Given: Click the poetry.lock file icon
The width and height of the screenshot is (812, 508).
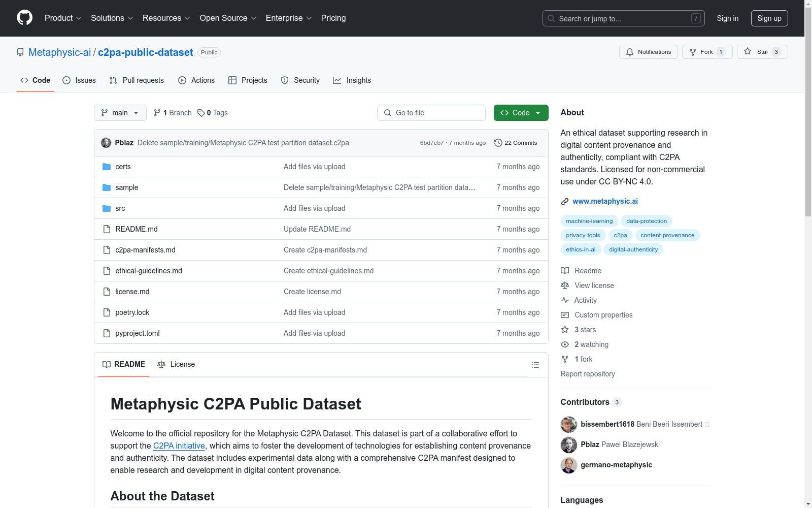Looking at the screenshot, I should [x=107, y=312].
